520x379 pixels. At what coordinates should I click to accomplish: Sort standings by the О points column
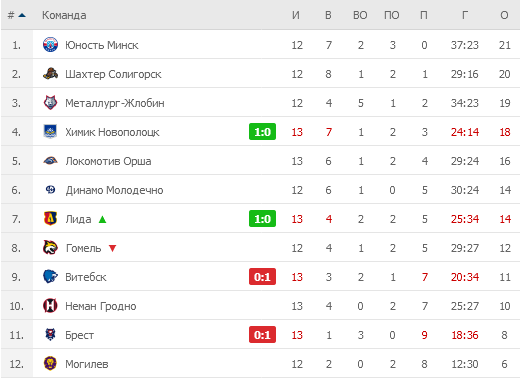coord(504,15)
